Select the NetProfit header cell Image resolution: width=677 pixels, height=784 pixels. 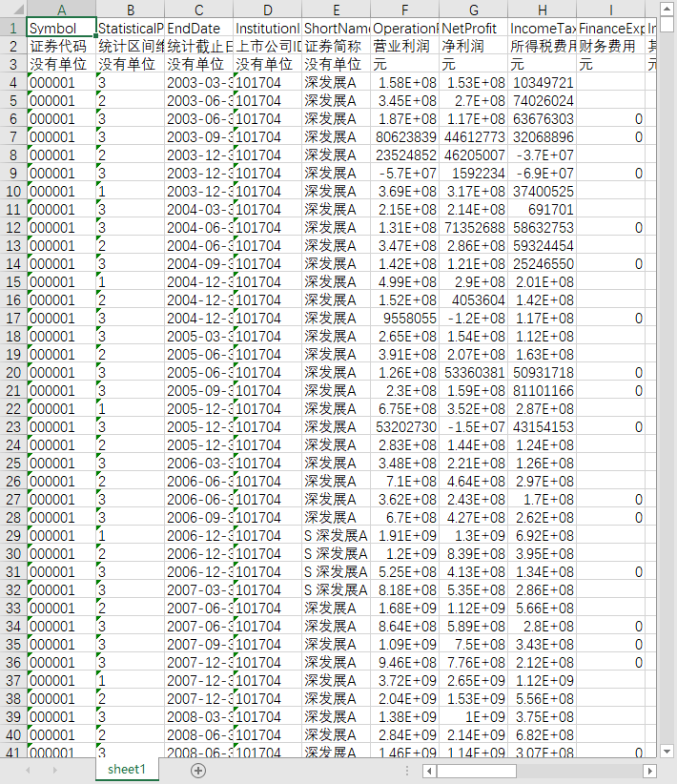tap(474, 28)
